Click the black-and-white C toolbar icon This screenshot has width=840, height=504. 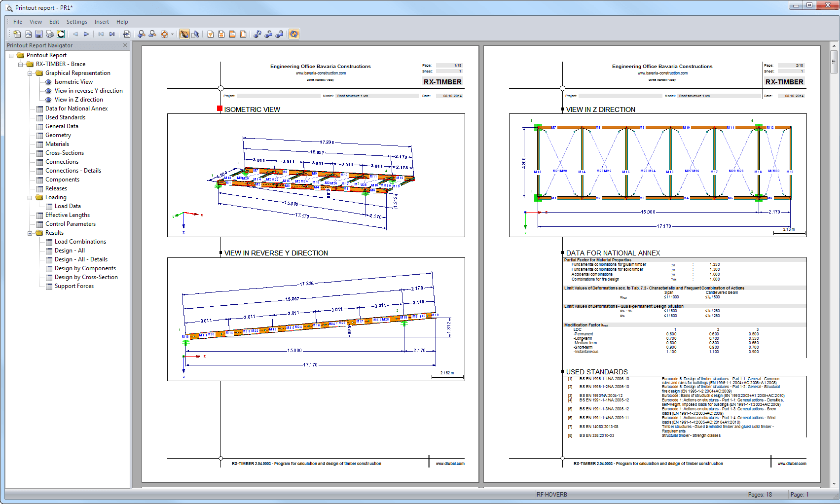point(61,34)
